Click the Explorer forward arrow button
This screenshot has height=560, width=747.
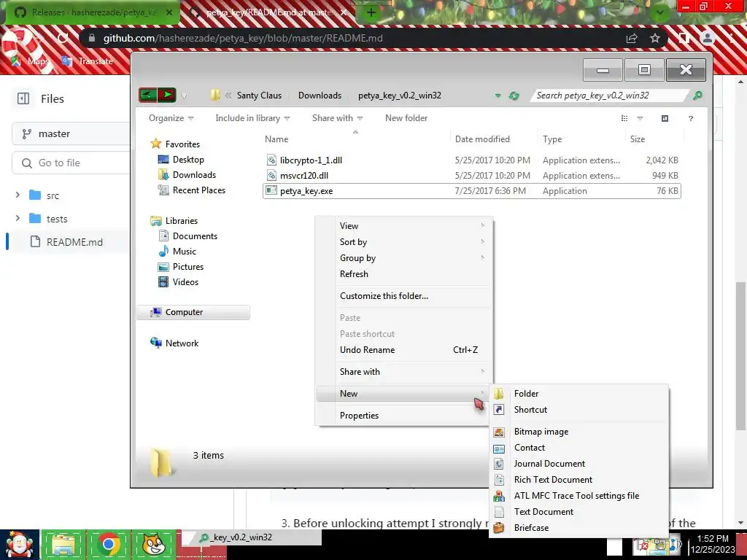click(x=167, y=95)
